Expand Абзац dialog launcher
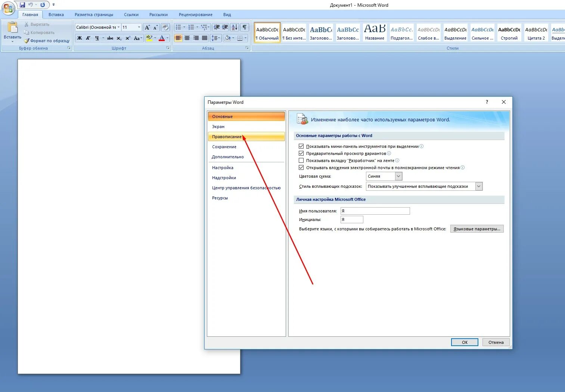 click(x=247, y=48)
